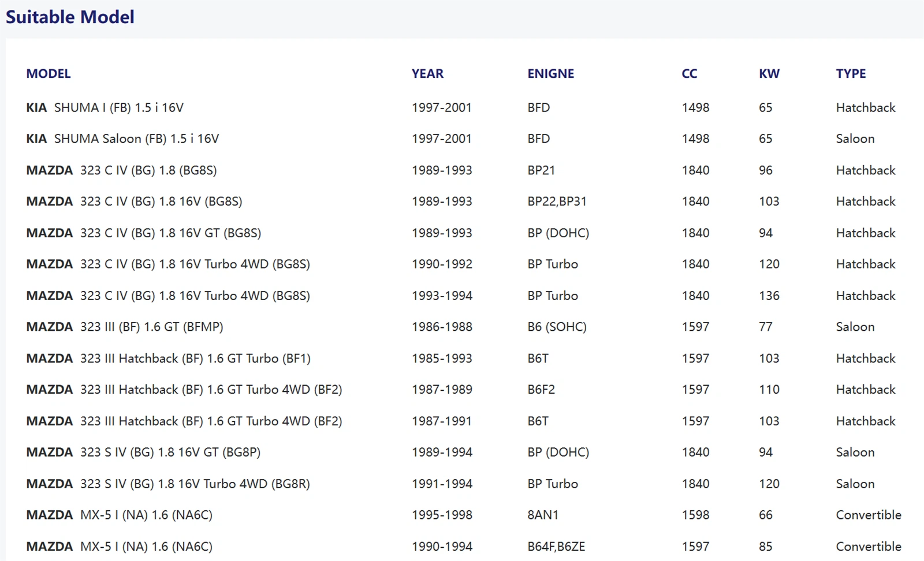Select the YEAR column header
The height and width of the screenshot is (561, 924).
click(427, 74)
